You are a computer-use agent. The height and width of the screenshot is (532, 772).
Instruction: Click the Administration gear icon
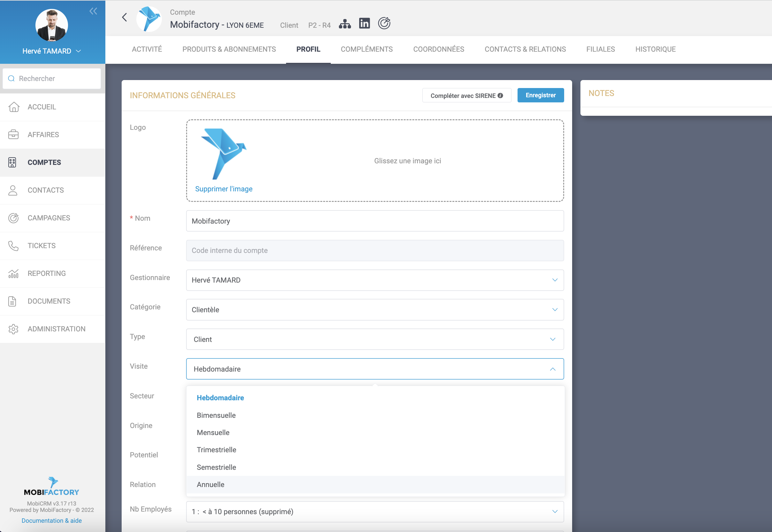[13, 329]
